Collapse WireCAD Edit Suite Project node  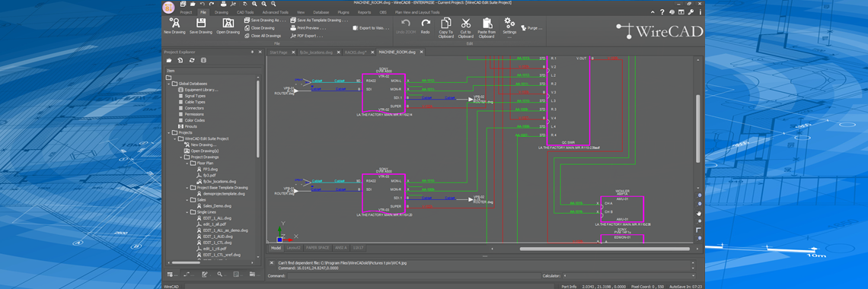(174, 138)
